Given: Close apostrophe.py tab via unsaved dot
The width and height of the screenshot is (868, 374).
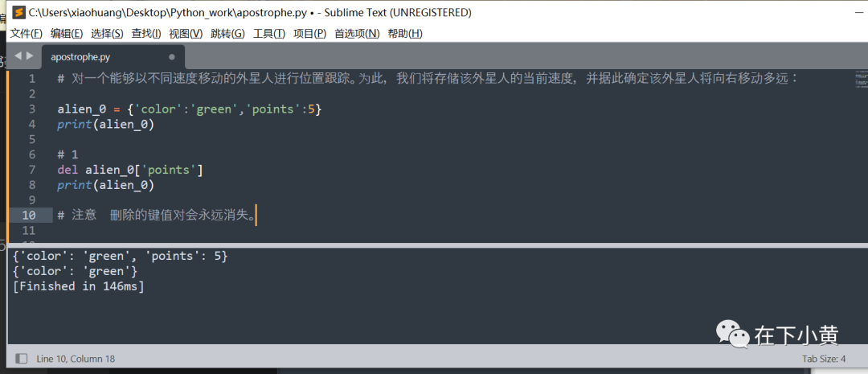Looking at the screenshot, I should [x=172, y=56].
